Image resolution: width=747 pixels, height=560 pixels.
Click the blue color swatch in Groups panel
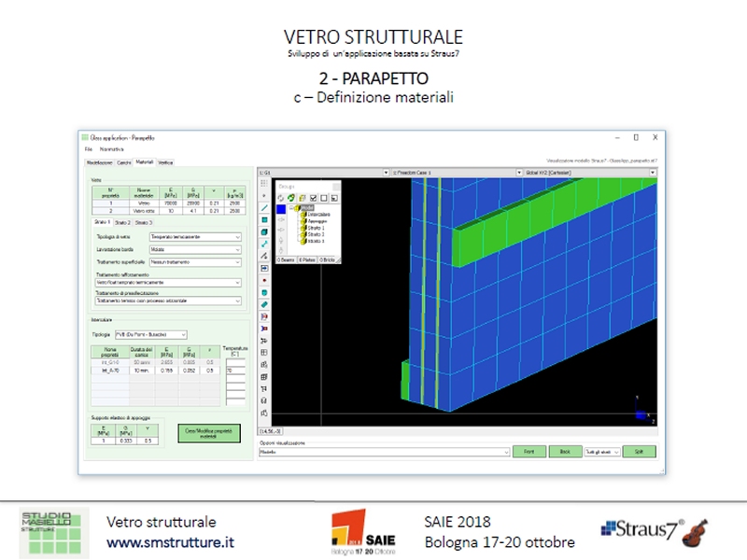(x=281, y=209)
